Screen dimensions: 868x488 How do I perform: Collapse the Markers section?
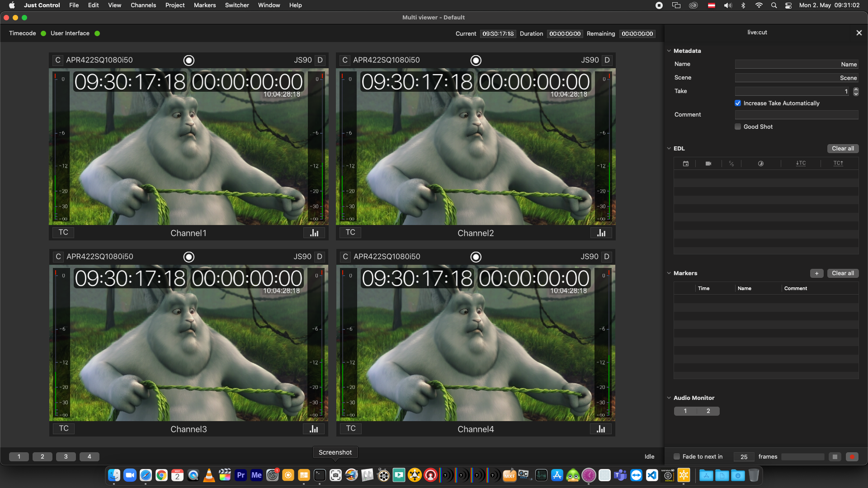(669, 273)
